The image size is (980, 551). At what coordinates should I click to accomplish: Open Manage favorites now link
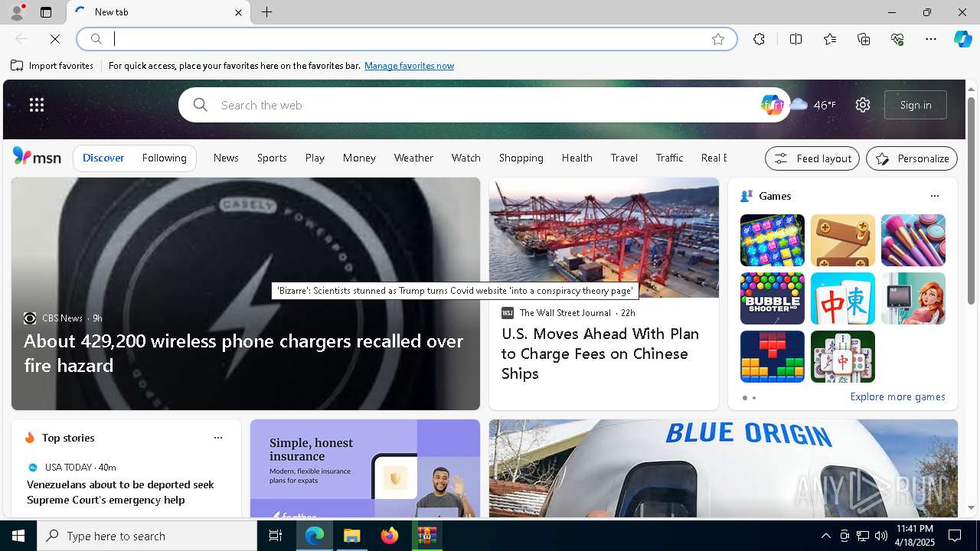click(x=409, y=66)
